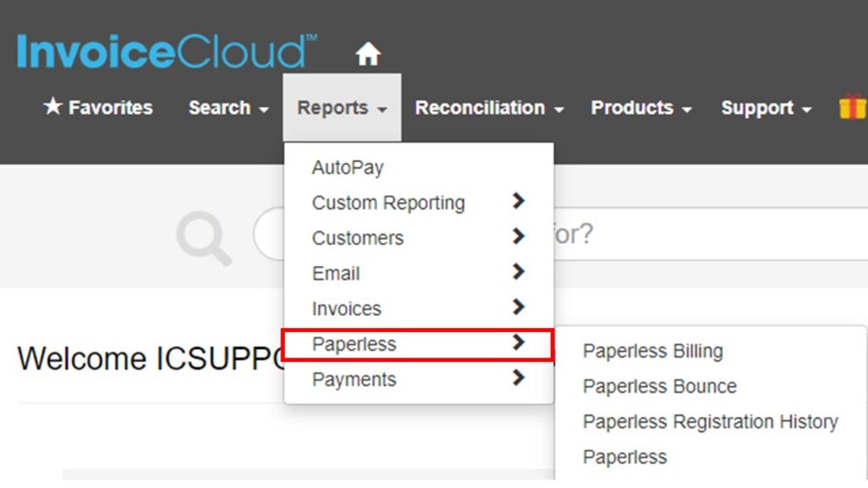Viewport: 868px width, 488px height.
Task: Expand the Email submenu chevron
Action: pyautogui.click(x=518, y=272)
